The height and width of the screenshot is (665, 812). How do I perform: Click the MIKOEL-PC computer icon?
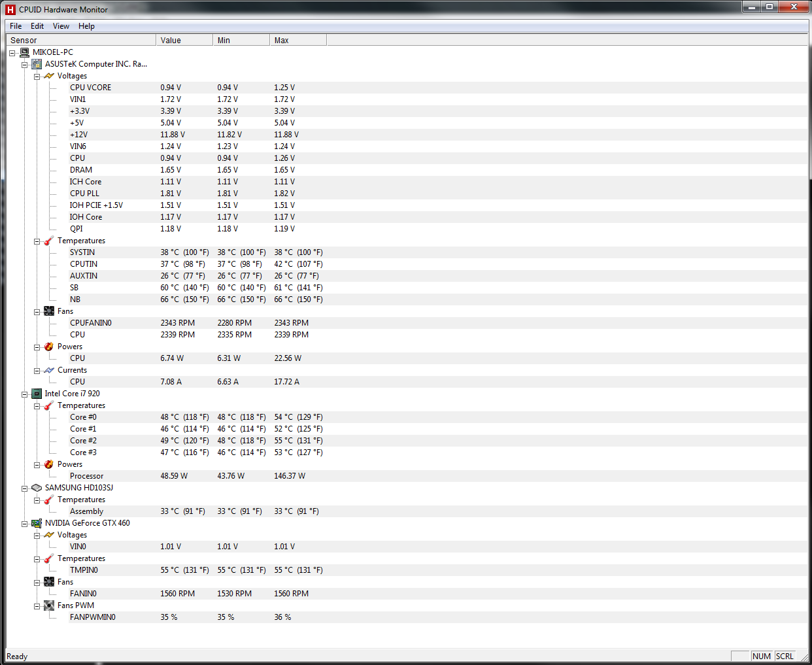pyautogui.click(x=24, y=52)
